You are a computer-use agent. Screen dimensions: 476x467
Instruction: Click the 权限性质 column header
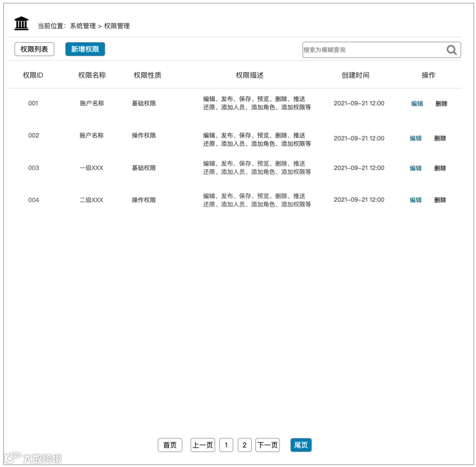[x=148, y=75]
